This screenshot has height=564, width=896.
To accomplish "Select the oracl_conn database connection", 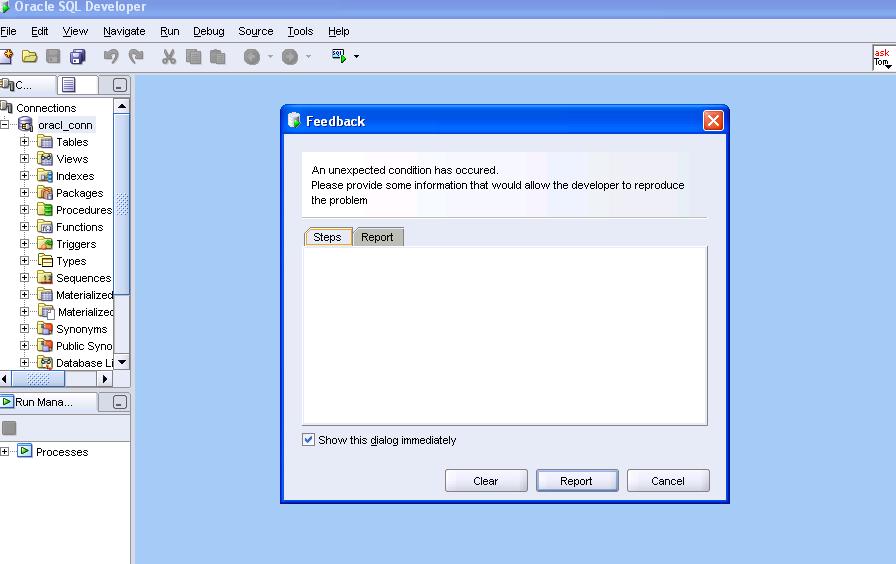I will pos(65,125).
